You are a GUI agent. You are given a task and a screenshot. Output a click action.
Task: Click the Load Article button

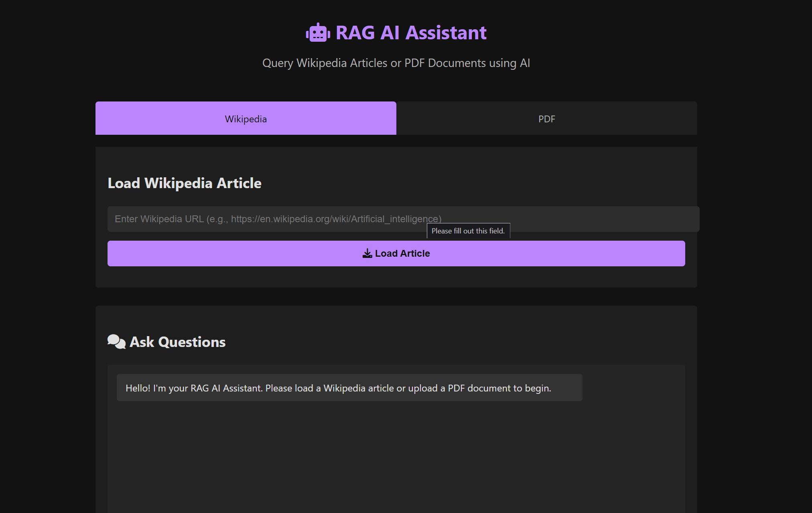point(396,253)
